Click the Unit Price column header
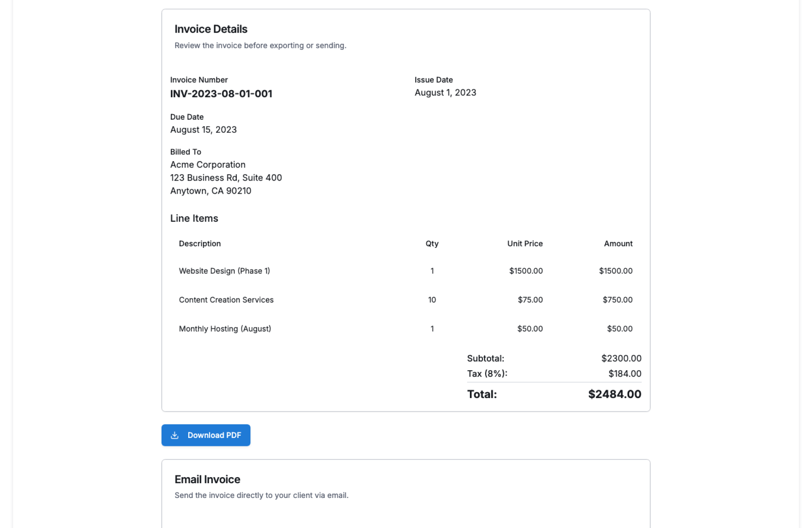Screen dimensions: 812x528 pyautogui.click(x=524, y=244)
